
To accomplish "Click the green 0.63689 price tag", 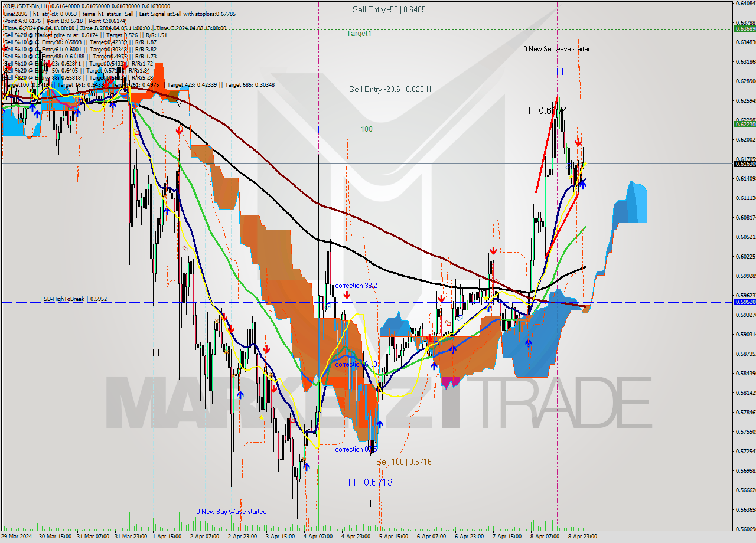I will (744, 28).
